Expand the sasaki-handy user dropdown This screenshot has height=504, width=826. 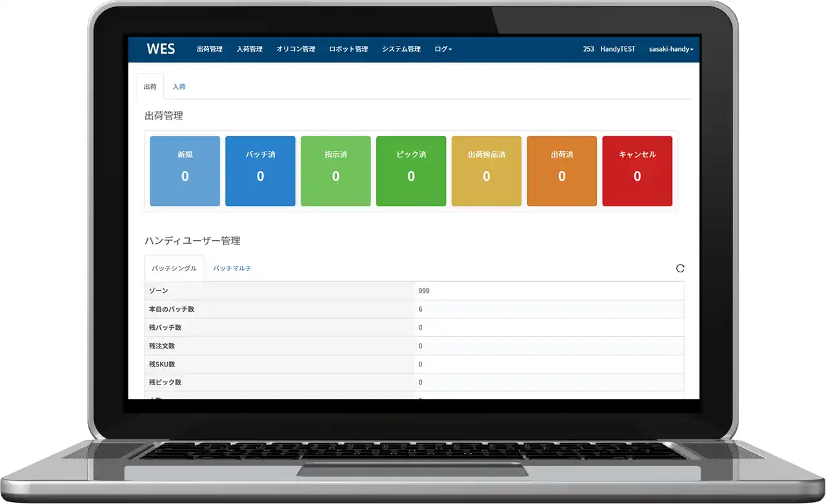click(x=671, y=49)
